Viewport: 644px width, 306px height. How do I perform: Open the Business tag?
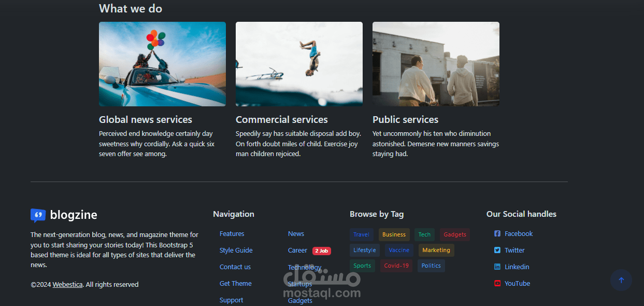[x=394, y=234]
